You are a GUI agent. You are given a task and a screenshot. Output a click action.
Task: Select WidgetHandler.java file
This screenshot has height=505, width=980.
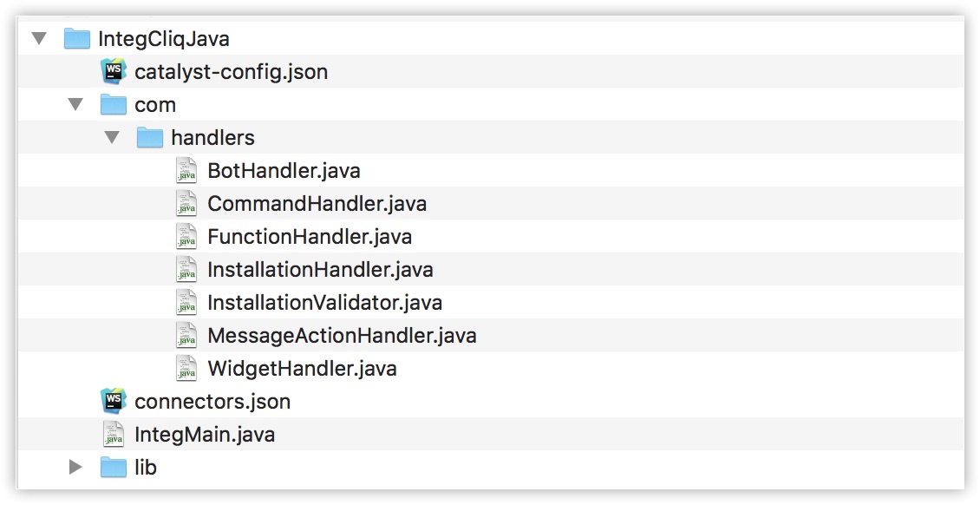coord(302,368)
